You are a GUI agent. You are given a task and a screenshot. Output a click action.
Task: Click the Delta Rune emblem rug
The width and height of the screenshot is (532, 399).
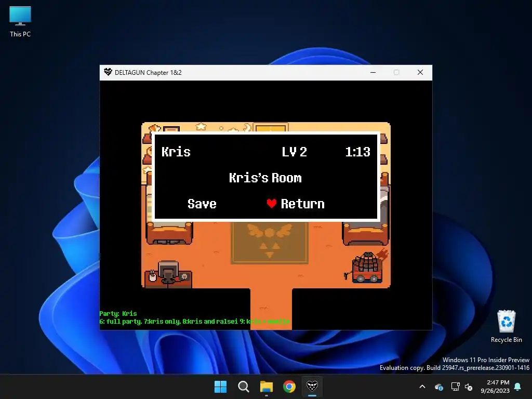coord(270,243)
